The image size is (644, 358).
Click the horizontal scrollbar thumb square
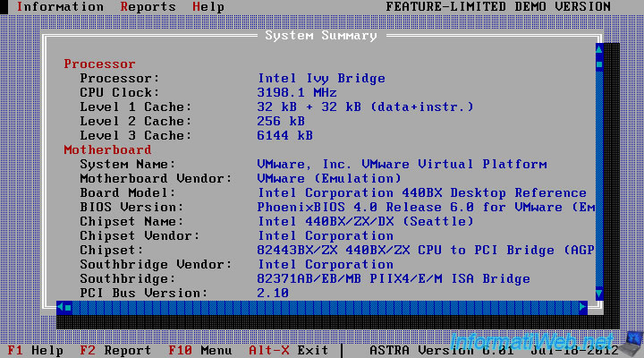click(x=68, y=307)
